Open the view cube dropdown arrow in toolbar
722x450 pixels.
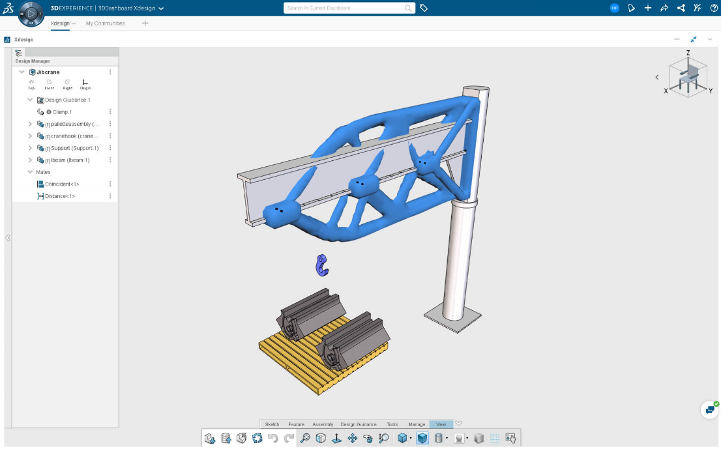point(410,438)
